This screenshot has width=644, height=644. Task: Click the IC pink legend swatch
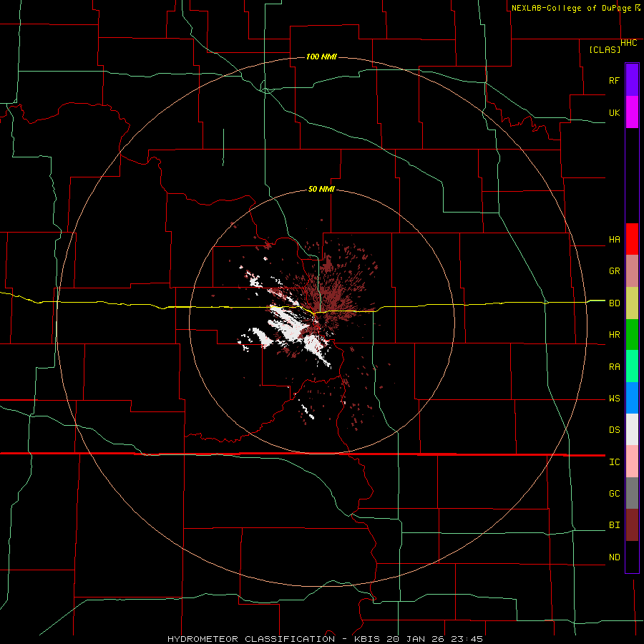point(632,462)
